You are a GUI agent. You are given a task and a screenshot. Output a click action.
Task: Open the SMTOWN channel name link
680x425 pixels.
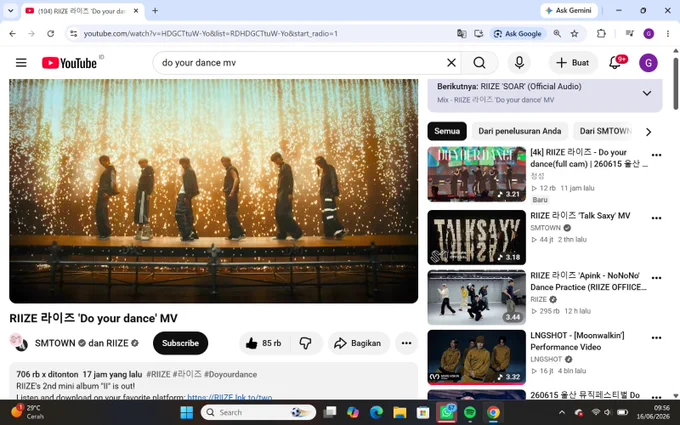pyautogui.click(x=55, y=343)
